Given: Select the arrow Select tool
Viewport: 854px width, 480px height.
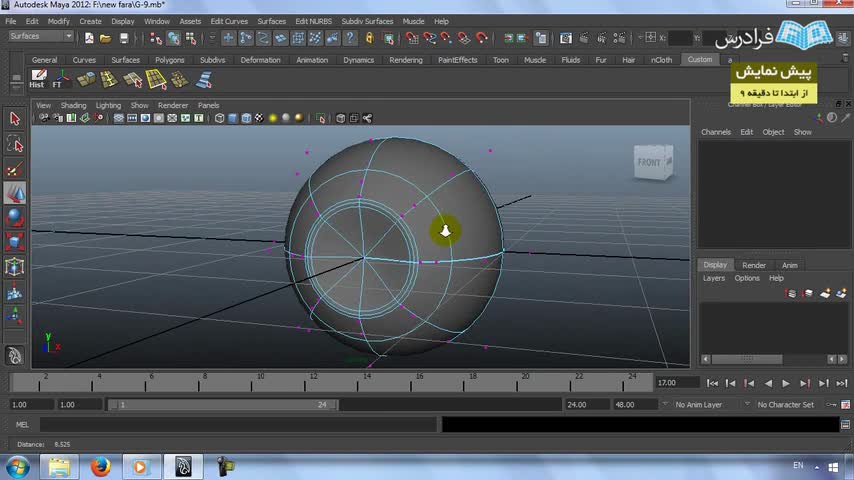Looking at the screenshot, I should point(15,119).
